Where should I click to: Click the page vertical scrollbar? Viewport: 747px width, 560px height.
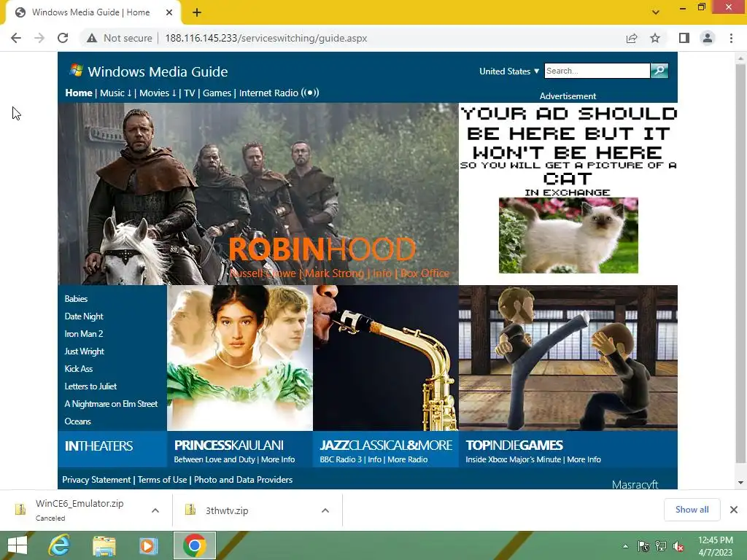coord(740,263)
